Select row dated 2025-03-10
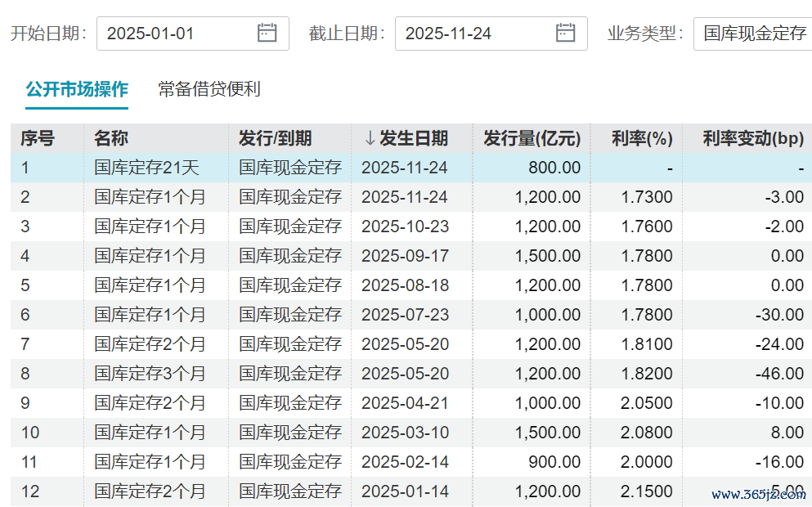The width and height of the screenshot is (812, 507). pos(405,433)
